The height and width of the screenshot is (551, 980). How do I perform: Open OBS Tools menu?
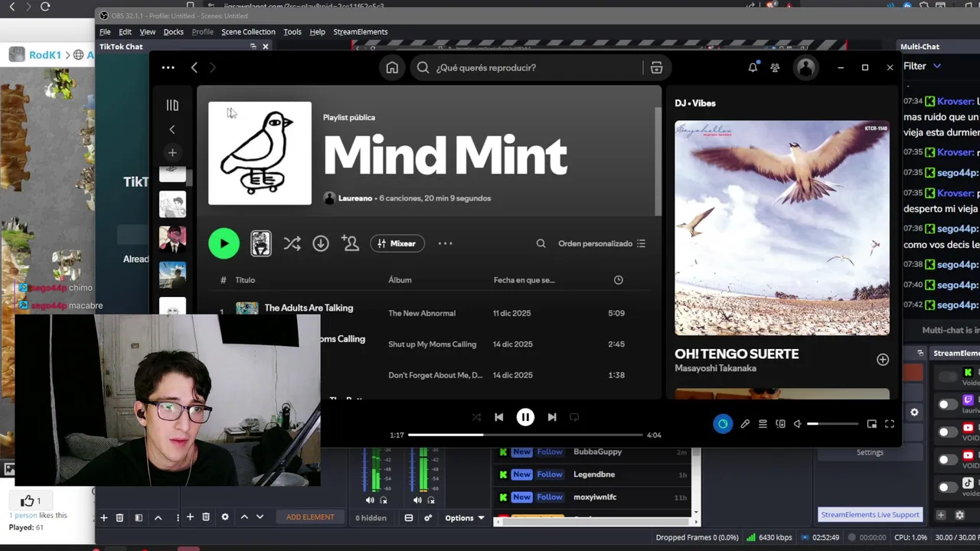[x=292, y=32]
